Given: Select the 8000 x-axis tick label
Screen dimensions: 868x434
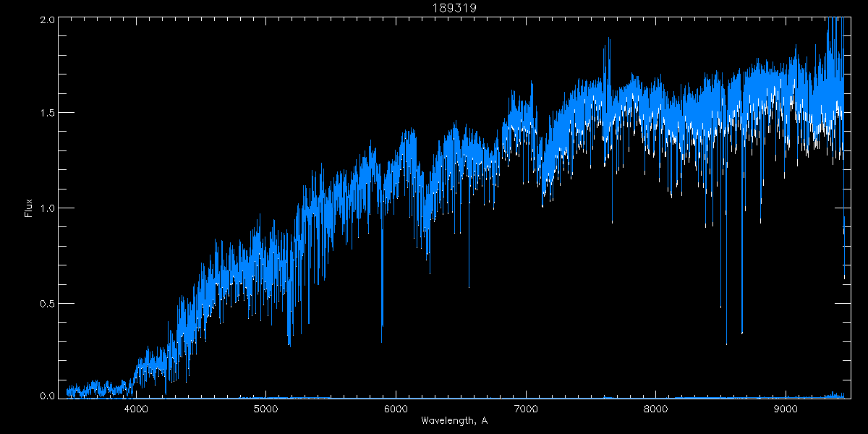Looking at the screenshot, I should coord(655,408).
